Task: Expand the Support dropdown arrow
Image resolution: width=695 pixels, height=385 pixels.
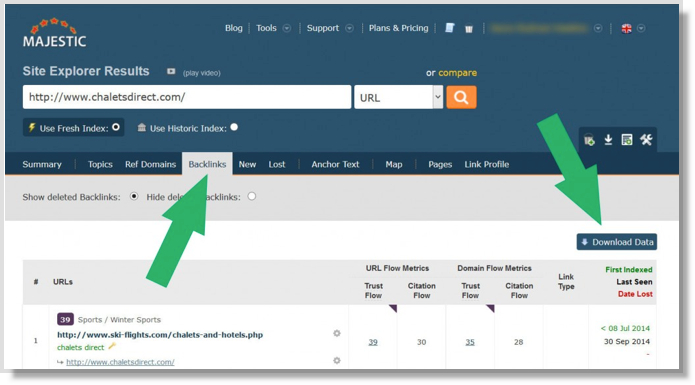Action: 349,28
